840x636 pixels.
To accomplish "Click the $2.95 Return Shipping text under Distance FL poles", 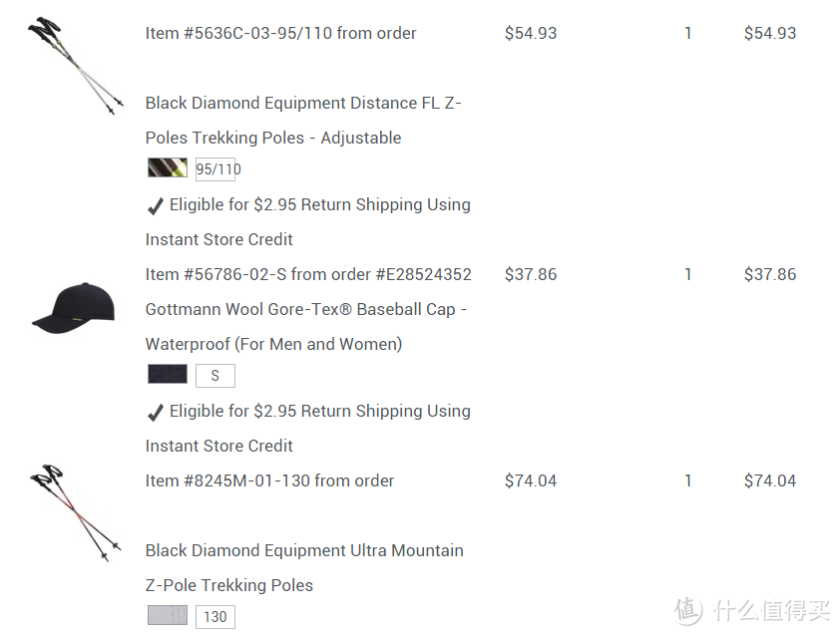I will pyautogui.click(x=319, y=204).
